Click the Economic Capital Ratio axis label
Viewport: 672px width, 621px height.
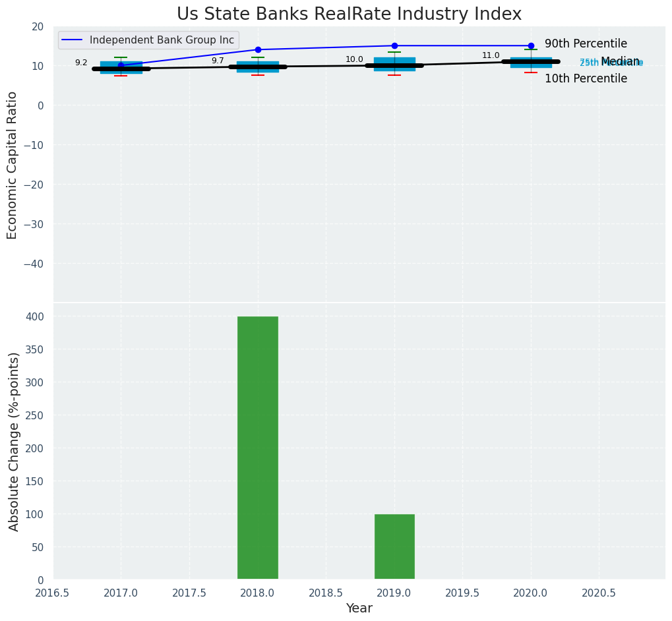[13, 165]
